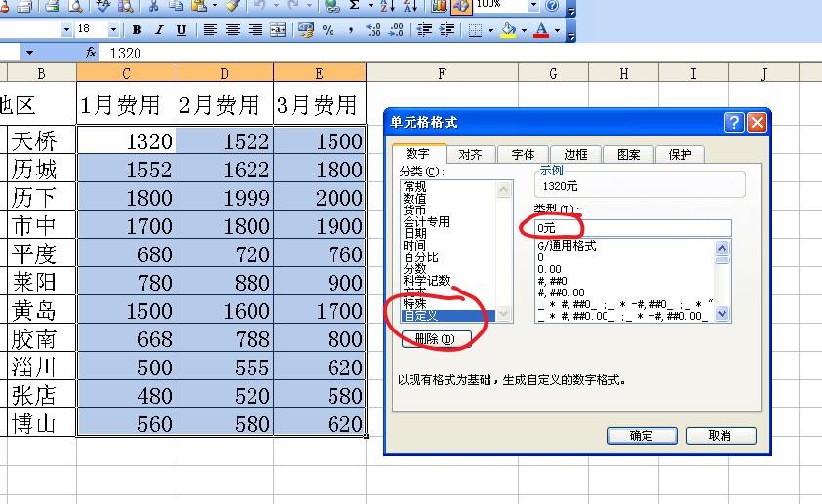Select column D header

pos(224,73)
